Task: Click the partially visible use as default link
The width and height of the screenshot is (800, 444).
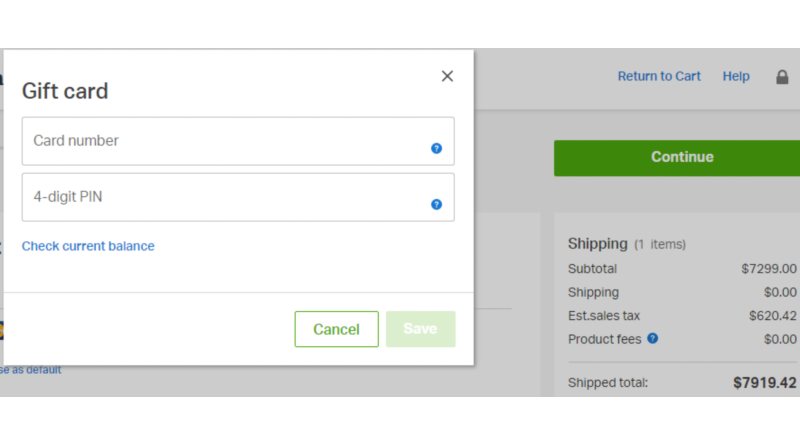Action: (x=30, y=370)
